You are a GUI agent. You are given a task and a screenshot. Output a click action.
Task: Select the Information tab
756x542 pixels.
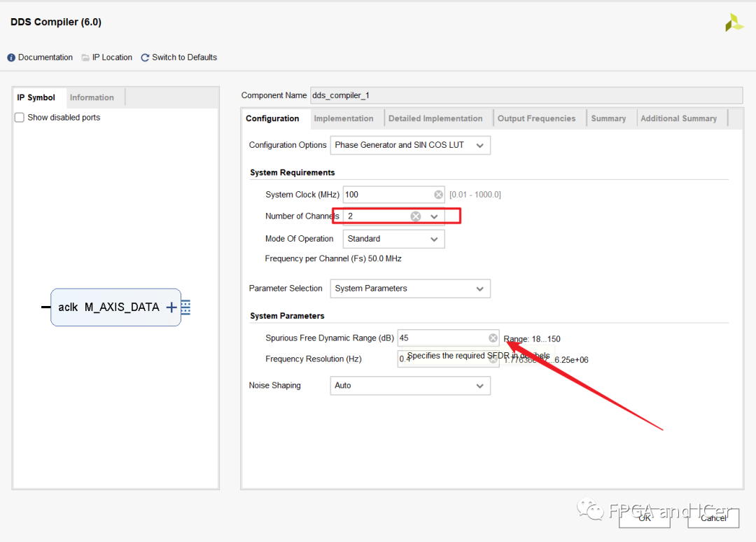tap(92, 97)
